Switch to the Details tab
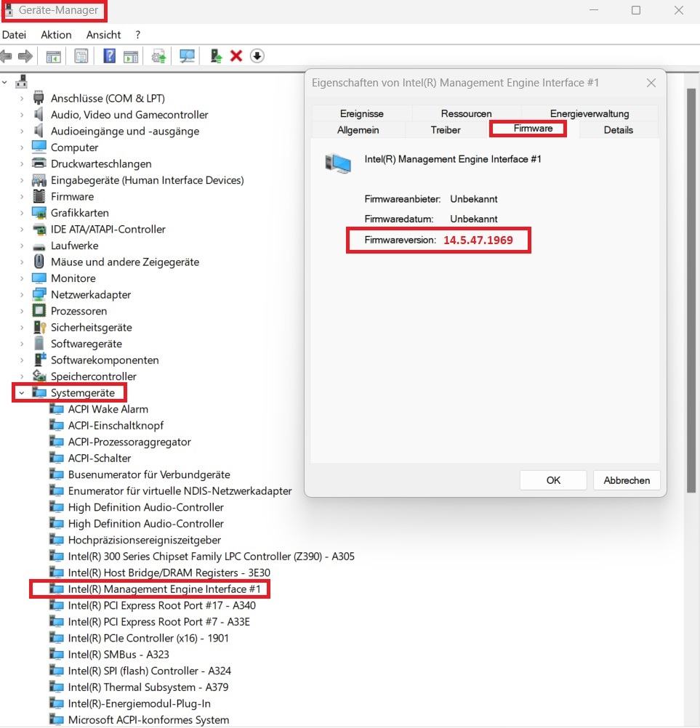700x728 pixels. [x=618, y=130]
